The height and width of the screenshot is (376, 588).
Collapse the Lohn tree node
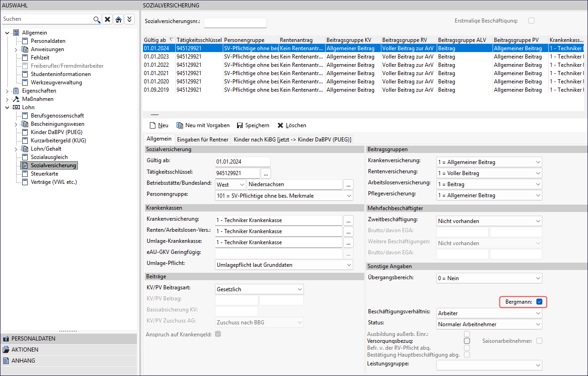pyautogui.click(x=7, y=107)
